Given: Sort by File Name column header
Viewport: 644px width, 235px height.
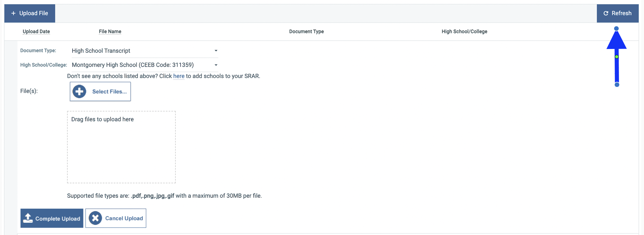Looking at the screenshot, I should tap(110, 31).
